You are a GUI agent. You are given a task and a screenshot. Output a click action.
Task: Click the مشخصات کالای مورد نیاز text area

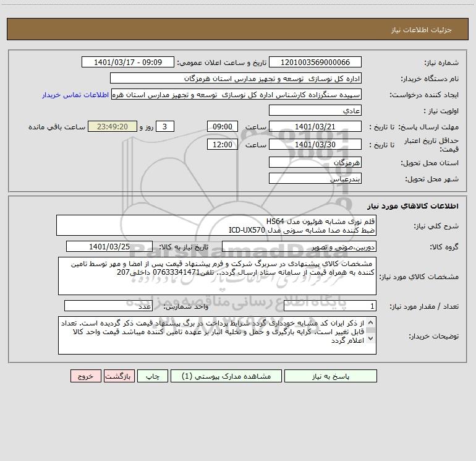217,276
